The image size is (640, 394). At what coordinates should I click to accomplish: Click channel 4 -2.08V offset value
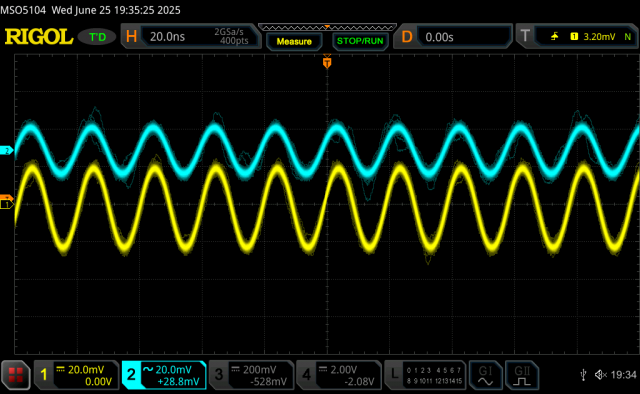pyautogui.click(x=359, y=382)
